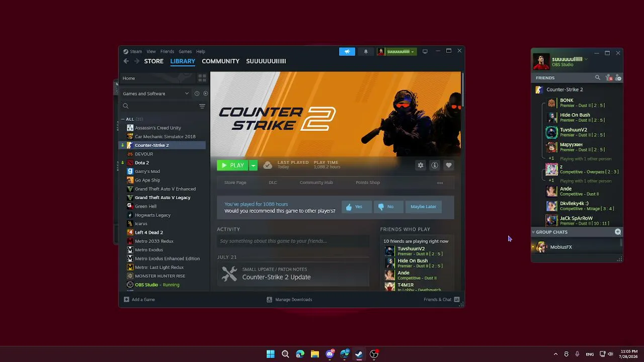Open Windows taskbar search

tap(285, 354)
